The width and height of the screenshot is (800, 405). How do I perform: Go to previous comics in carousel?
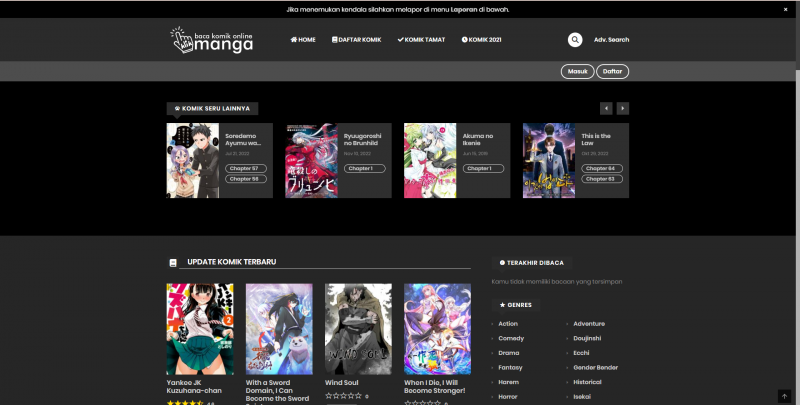(x=606, y=108)
